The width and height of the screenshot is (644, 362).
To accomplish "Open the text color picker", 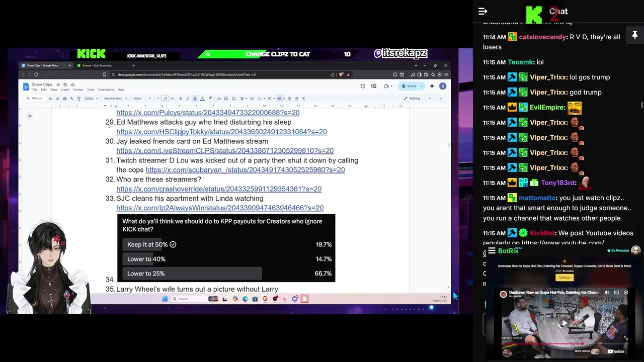I will click(x=202, y=99).
